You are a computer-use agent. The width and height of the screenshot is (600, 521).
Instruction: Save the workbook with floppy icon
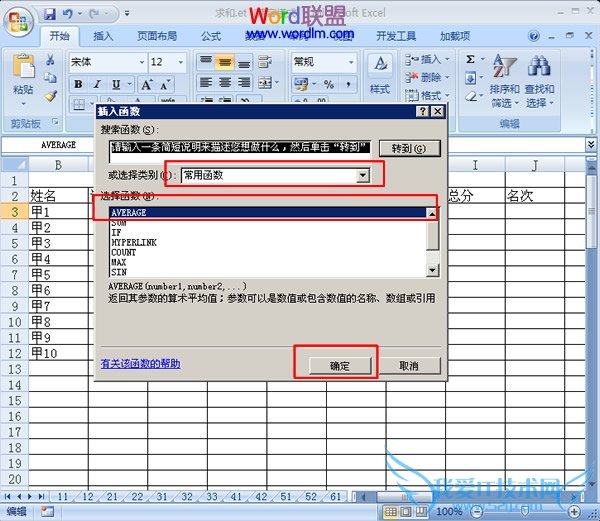tap(49, 14)
